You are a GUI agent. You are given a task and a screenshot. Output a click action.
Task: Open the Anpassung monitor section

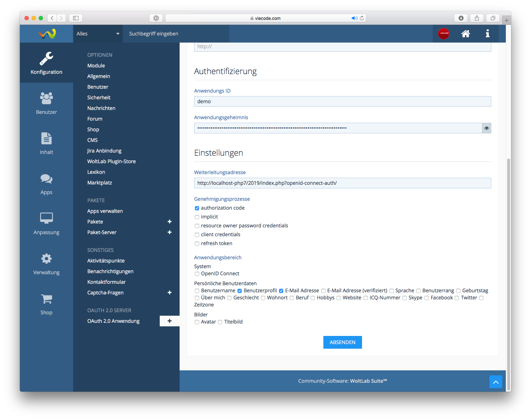[x=46, y=223]
